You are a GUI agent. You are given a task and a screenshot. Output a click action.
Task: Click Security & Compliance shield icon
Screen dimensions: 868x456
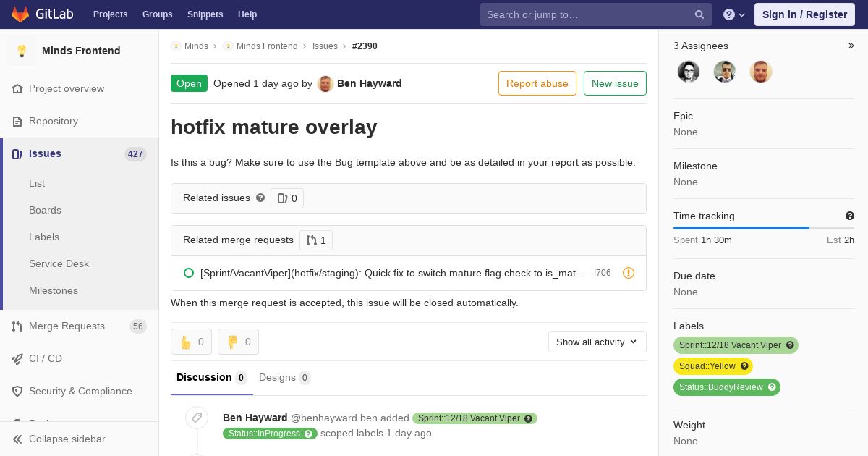point(17,391)
